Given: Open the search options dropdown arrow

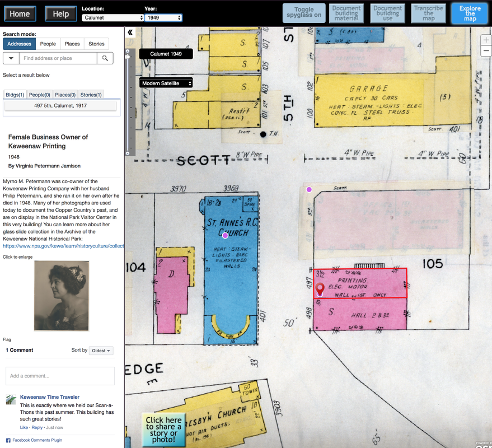Looking at the screenshot, I should (x=11, y=58).
